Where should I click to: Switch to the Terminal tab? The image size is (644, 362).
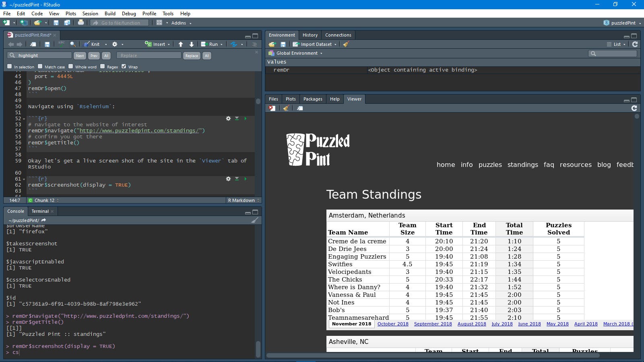pos(40,211)
